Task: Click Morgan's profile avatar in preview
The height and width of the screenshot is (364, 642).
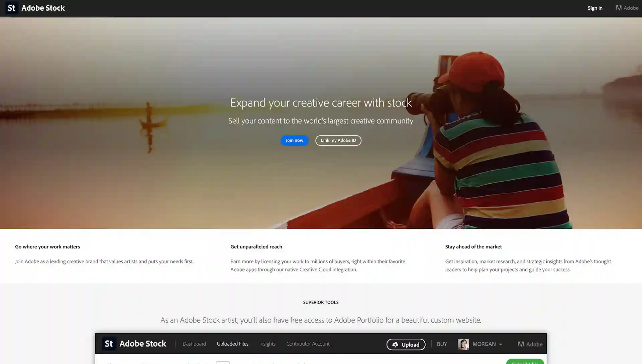Action: (463, 344)
